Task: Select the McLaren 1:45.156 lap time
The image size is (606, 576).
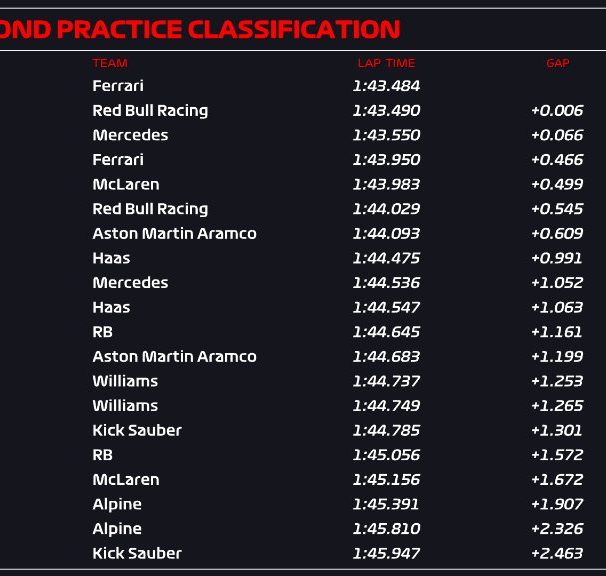Action: click(x=386, y=480)
